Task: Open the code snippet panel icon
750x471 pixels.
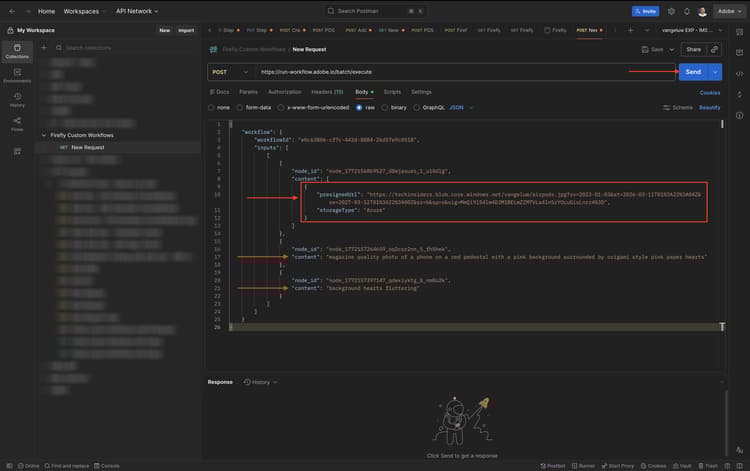Action: pyautogui.click(x=738, y=73)
